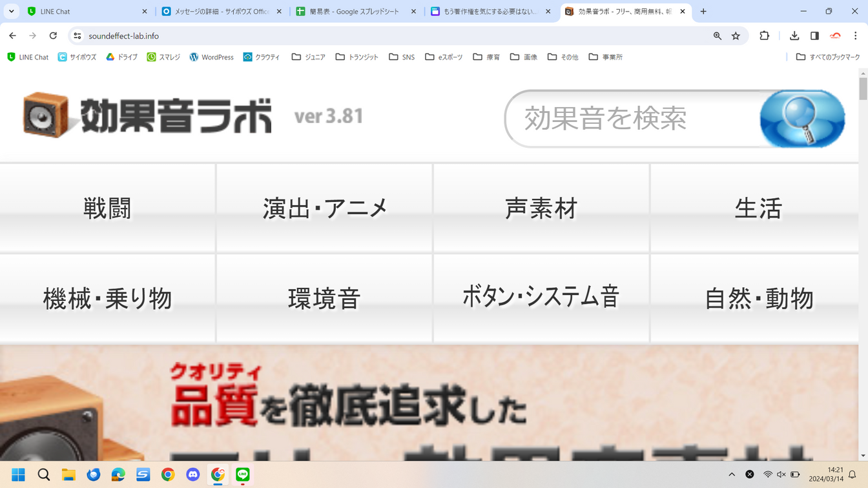Bookmark this page with star icon
Screen dimensions: 868x488
(x=736, y=36)
